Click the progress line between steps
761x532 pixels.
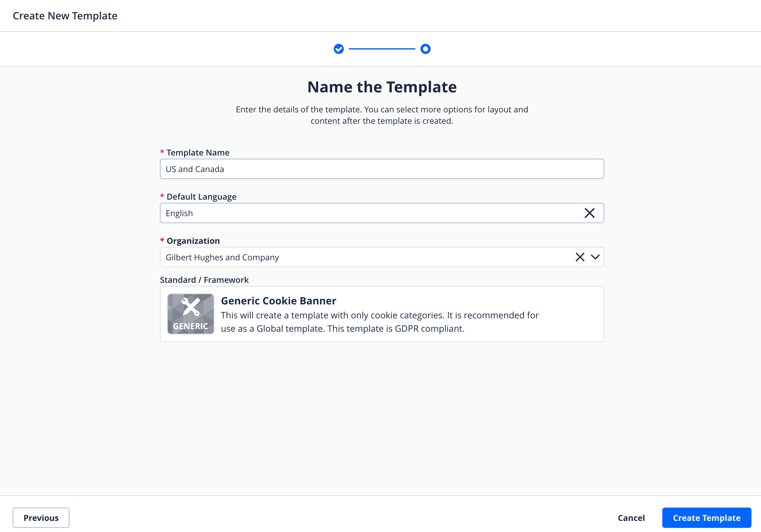tap(382, 49)
